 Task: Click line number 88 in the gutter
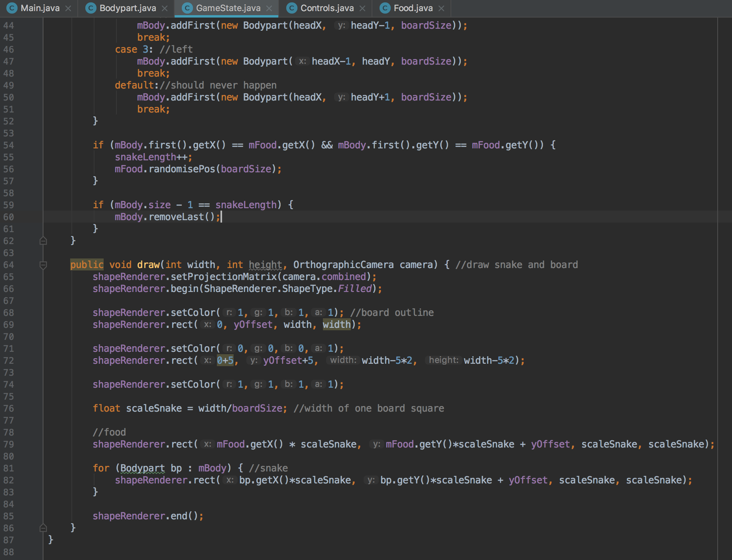(9, 552)
